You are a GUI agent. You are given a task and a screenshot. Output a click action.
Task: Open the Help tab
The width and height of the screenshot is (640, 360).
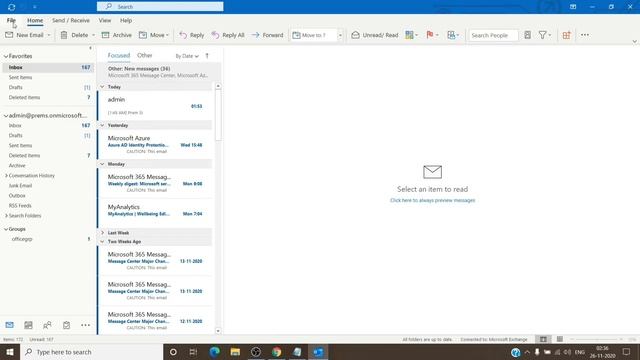126,20
